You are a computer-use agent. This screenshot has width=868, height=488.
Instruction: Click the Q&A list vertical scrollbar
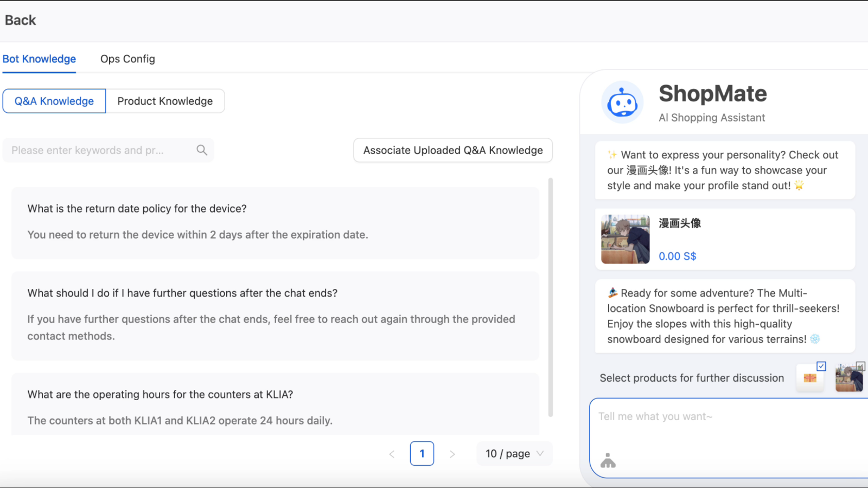tap(550, 297)
